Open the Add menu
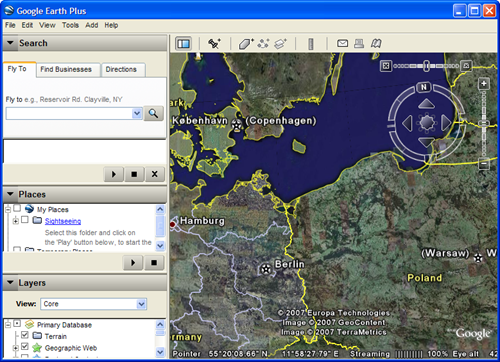 click(x=92, y=25)
